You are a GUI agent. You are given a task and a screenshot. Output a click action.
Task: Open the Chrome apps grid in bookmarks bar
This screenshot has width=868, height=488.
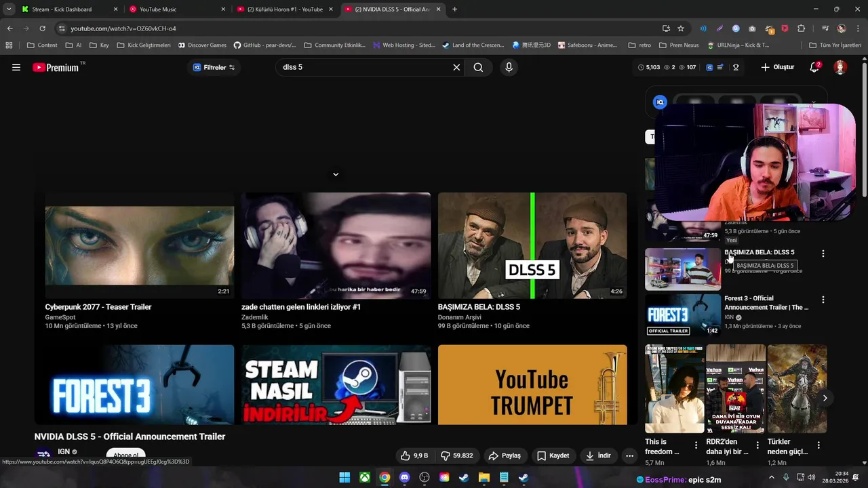coord(9,45)
